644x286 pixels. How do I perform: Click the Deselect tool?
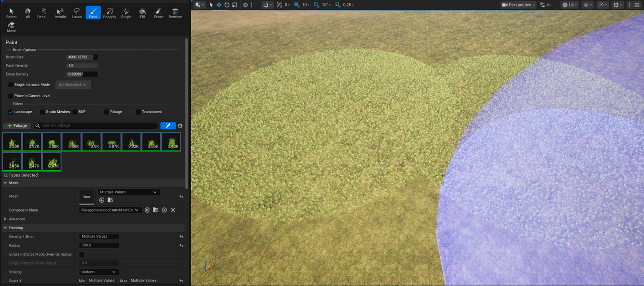click(44, 13)
